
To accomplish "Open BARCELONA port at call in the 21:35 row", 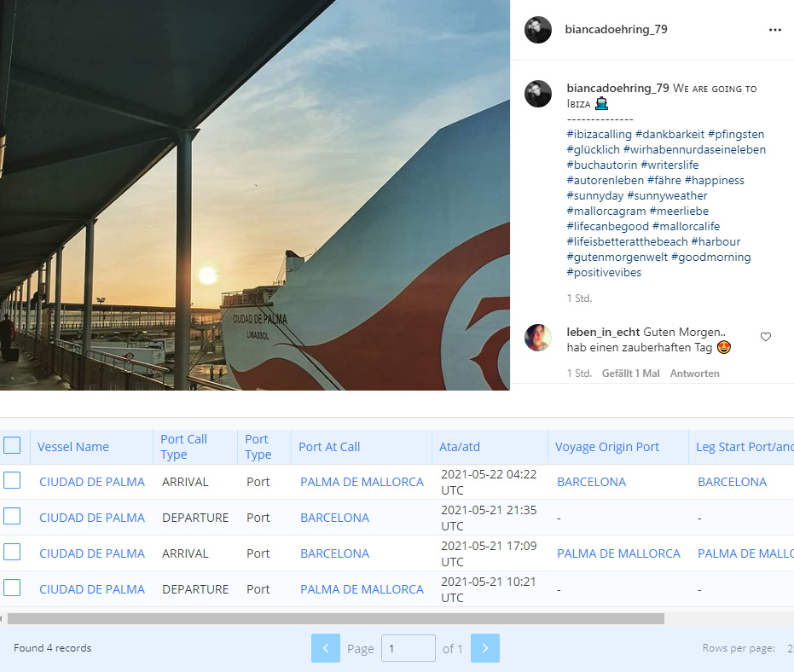I will pos(334,518).
